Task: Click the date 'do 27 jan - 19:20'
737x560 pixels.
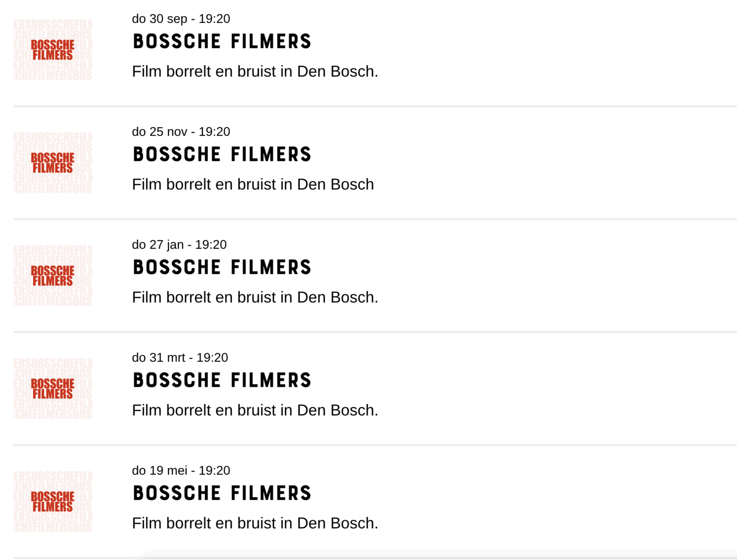Action: (x=179, y=245)
